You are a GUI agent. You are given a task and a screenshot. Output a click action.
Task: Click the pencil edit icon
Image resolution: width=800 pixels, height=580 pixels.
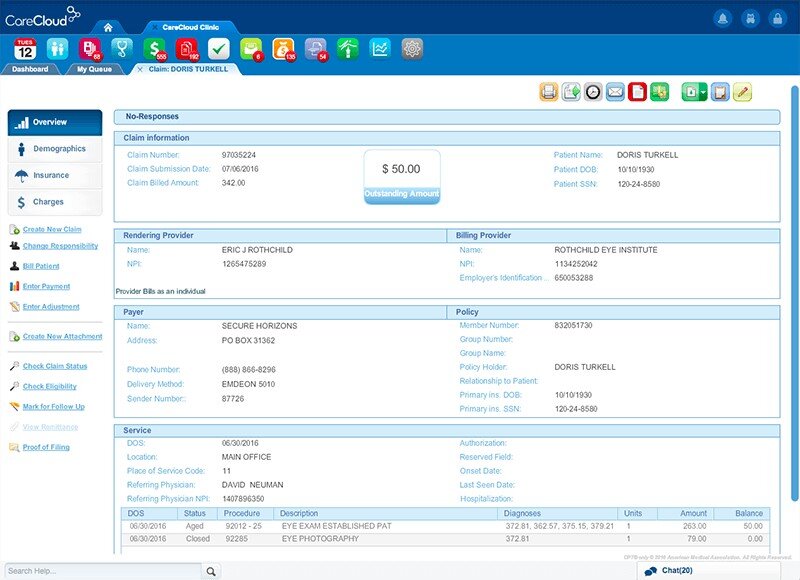[741, 92]
